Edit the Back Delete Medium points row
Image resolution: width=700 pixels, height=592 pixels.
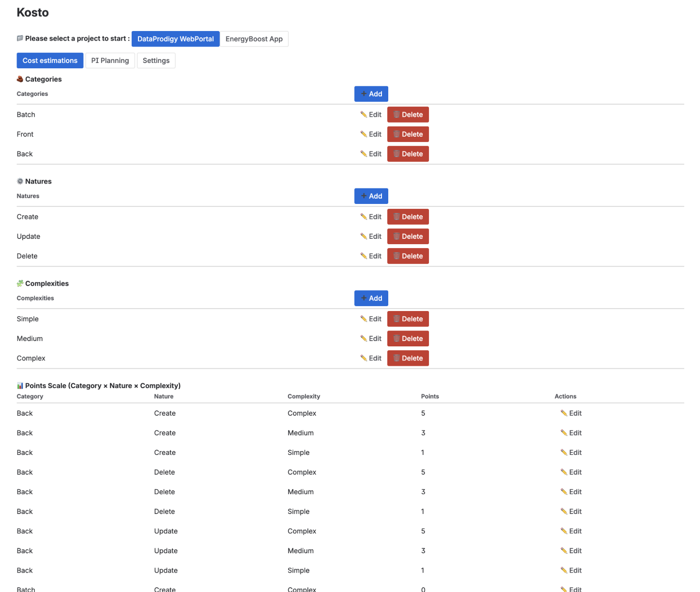571,492
